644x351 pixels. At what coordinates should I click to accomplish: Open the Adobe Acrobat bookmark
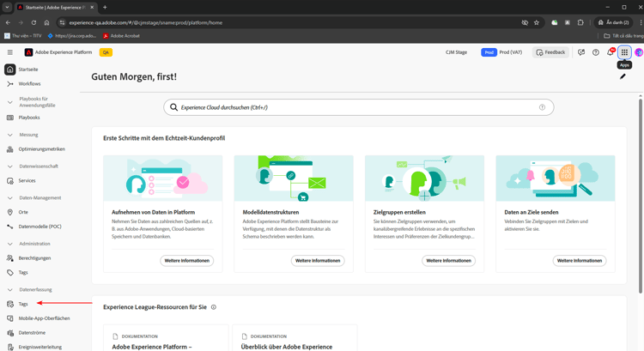[x=121, y=36]
